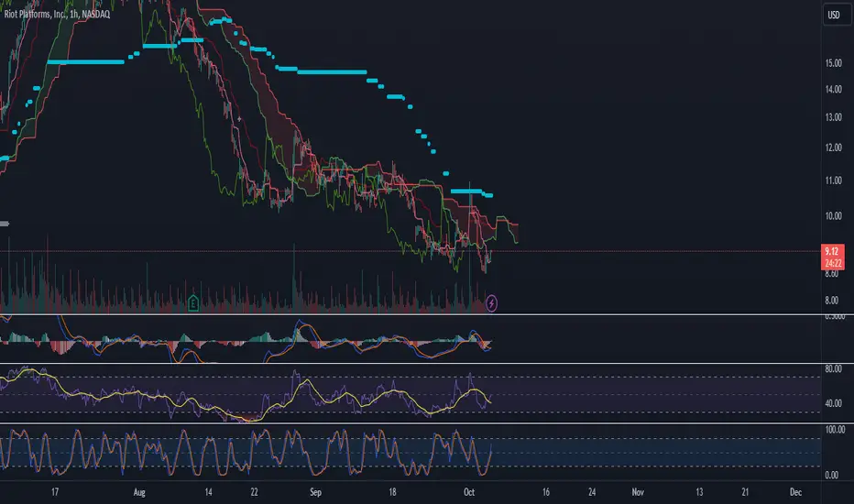Click the 17 date label on time axis

coord(55,493)
